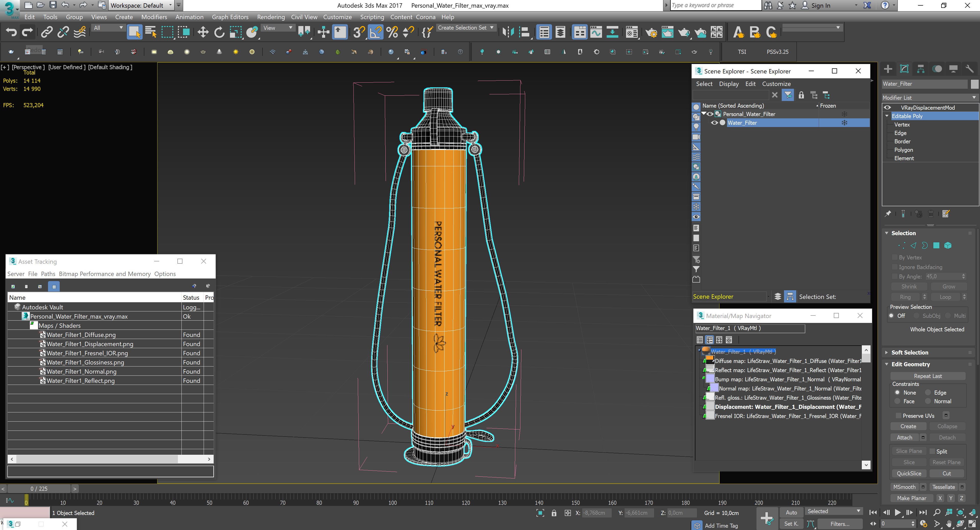The width and height of the screenshot is (980, 530).
Task: Select the Rotate tool in main toolbar
Action: pyautogui.click(x=219, y=32)
